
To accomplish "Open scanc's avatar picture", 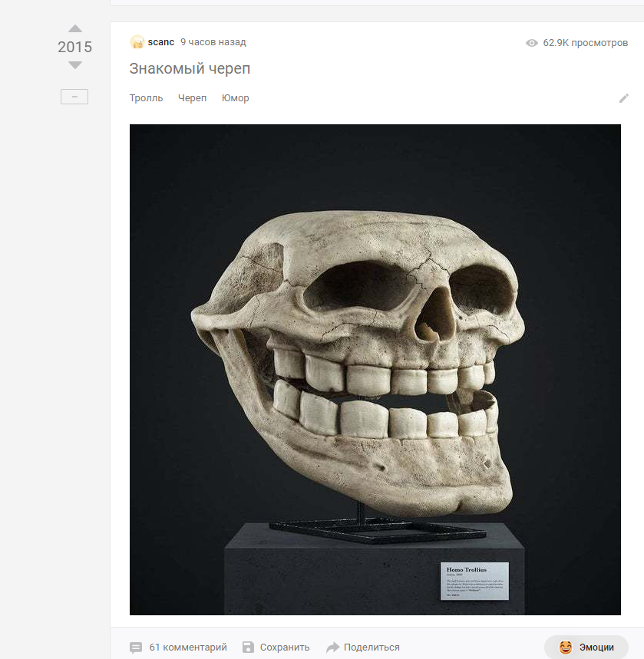I will (137, 42).
